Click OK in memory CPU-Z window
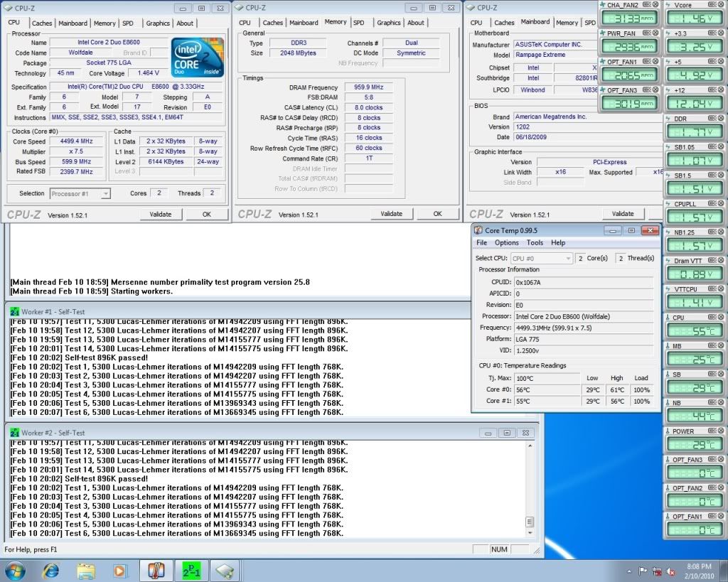This screenshot has width=728, height=582. coord(437,214)
